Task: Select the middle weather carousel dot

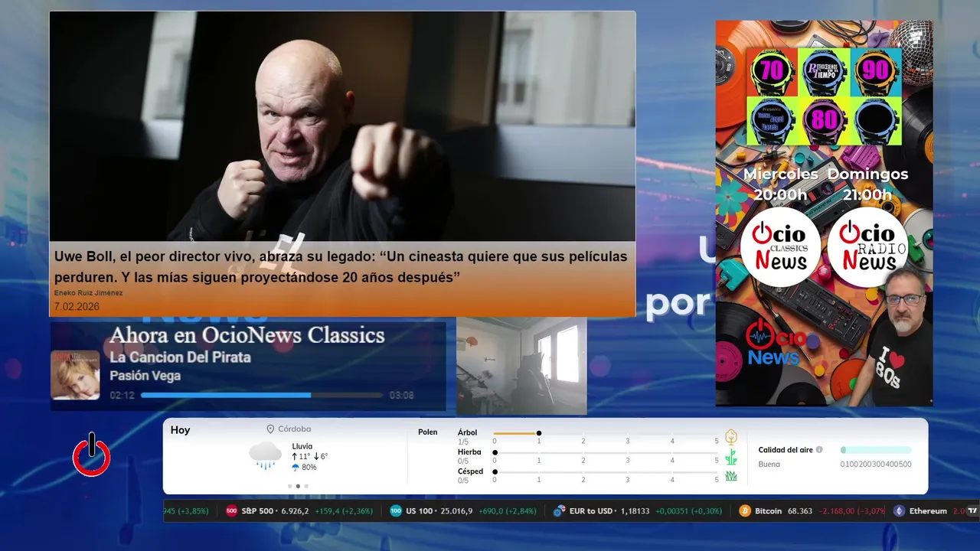Action: click(x=298, y=486)
